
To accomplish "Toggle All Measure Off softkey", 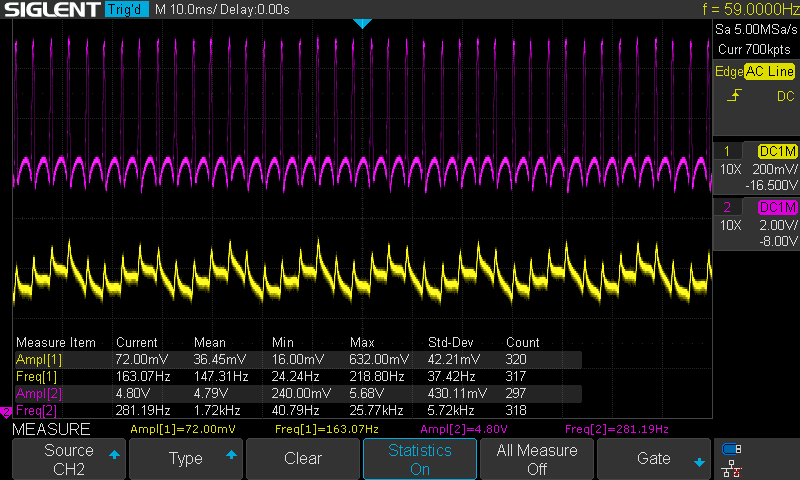I will [x=537, y=460].
